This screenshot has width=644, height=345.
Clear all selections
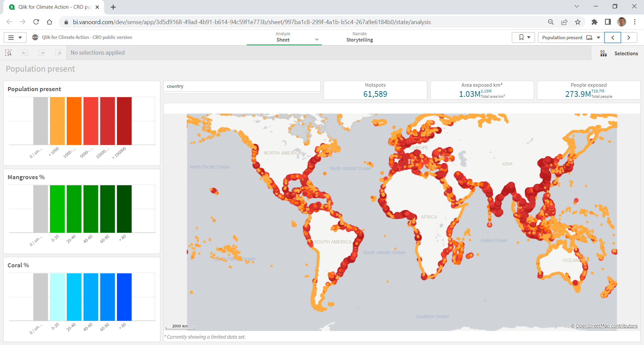pyautogui.click(x=59, y=53)
